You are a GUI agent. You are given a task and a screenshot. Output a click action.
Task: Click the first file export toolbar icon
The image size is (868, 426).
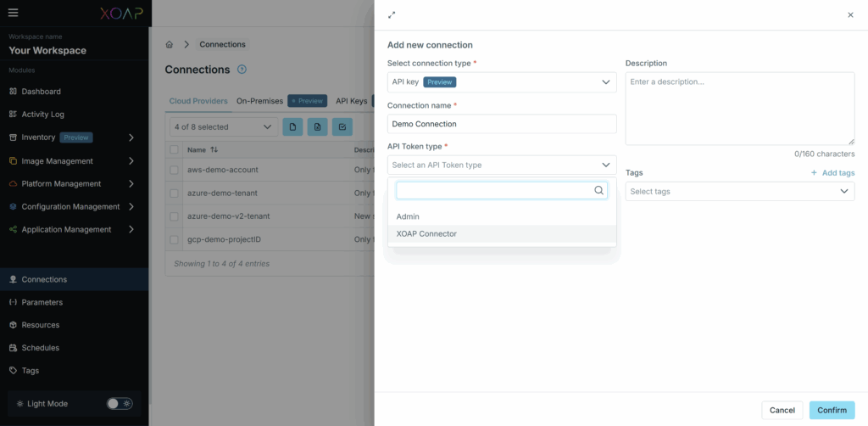coord(292,126)
